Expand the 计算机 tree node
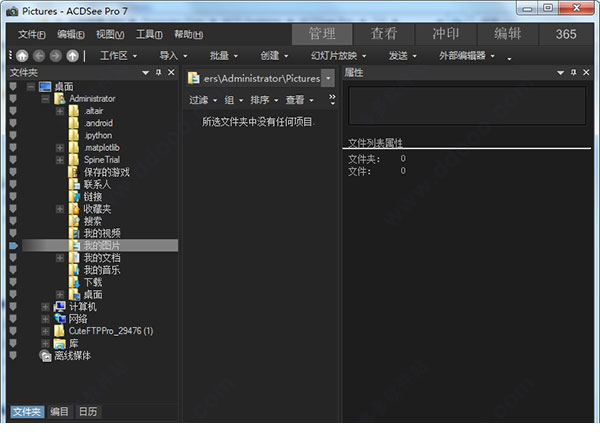This screenshot has height=439, width=600. click(x=45, y=307)
